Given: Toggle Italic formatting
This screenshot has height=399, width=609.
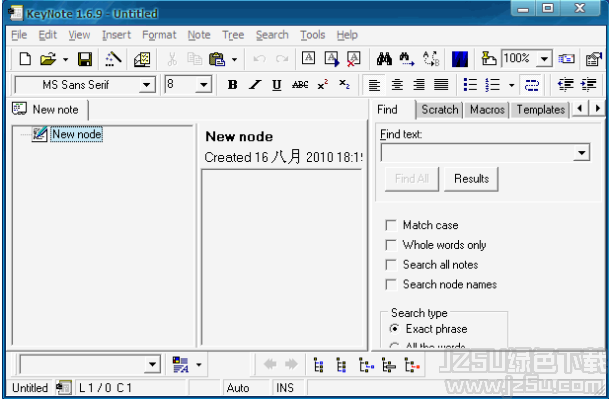Looking at the screenshot, I should pos(255,84).
